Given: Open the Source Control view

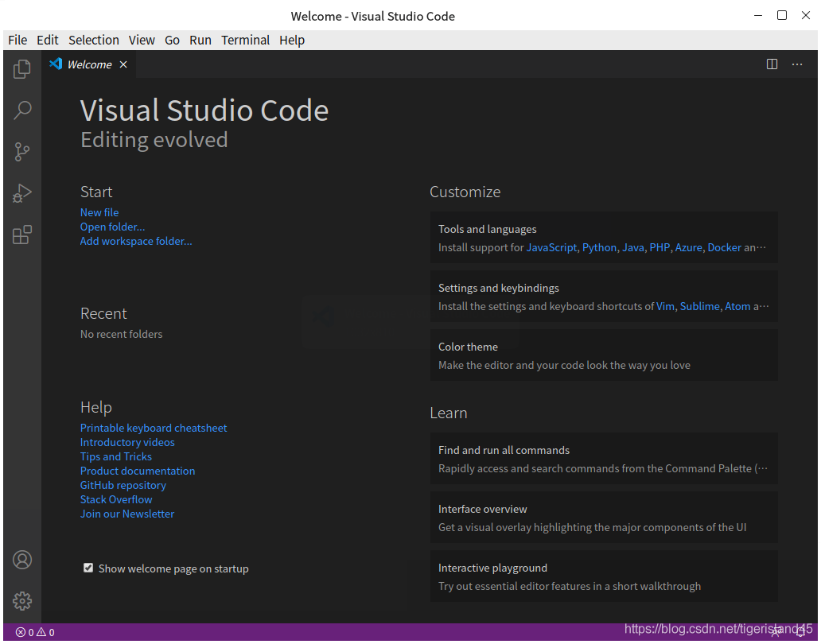Looking at the screenshot, I should [x=22, y=152].
